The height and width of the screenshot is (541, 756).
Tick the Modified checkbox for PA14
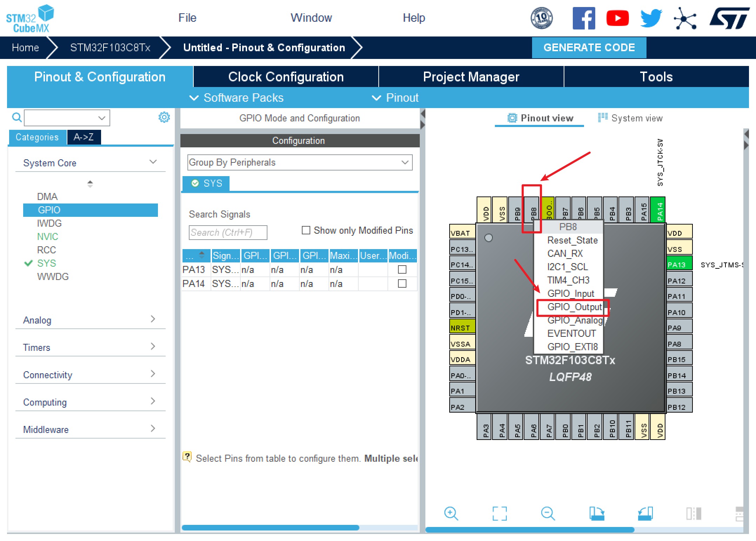coord(402,283)
